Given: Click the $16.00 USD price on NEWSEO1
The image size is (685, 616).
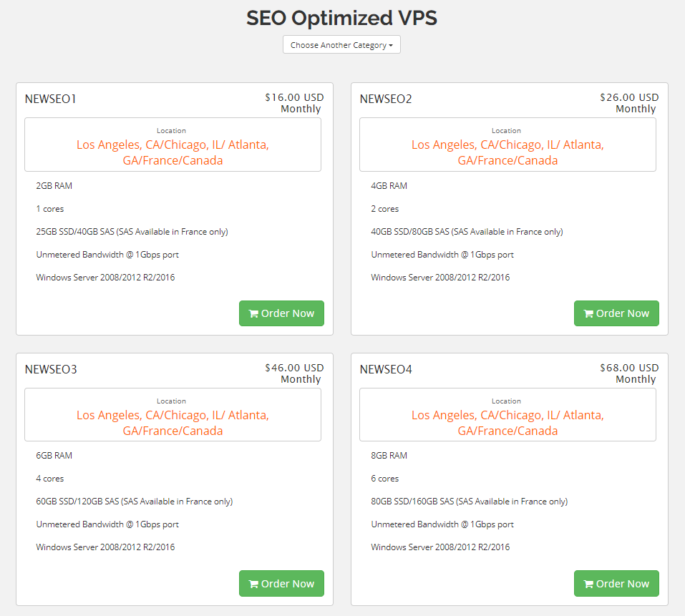Looking at the screenshot, I should 294,97.
